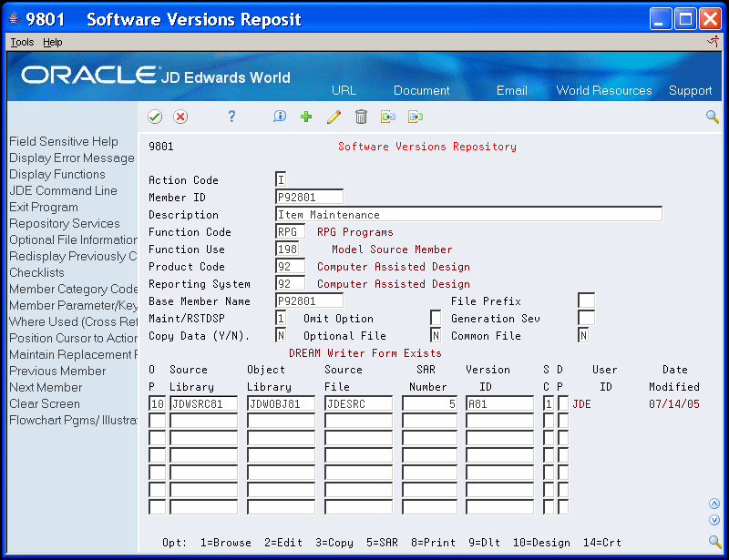729x560 pixels.
Task: Click the bottom-right magnifier icon
Action: coord(714,542)
